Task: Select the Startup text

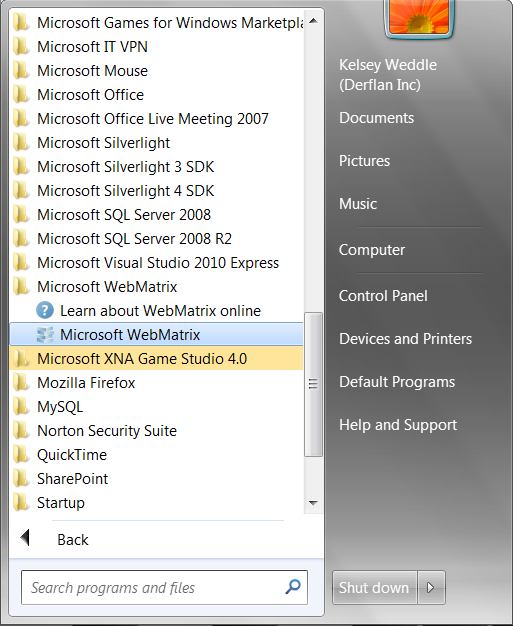Action: tap(61, 503)
